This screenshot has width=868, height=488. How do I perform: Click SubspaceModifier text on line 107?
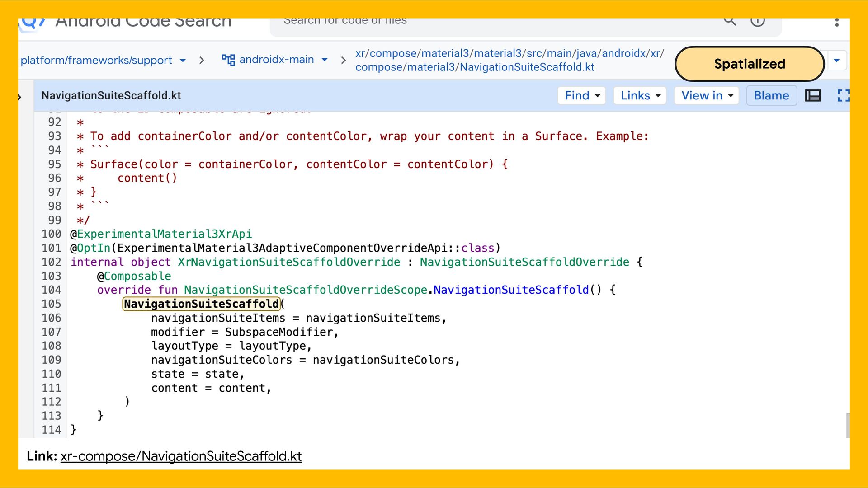point(279,332)
